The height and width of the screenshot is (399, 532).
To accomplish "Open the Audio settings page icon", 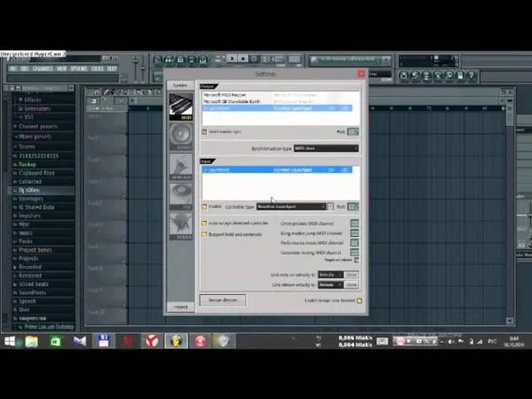I will click(181, 137).
